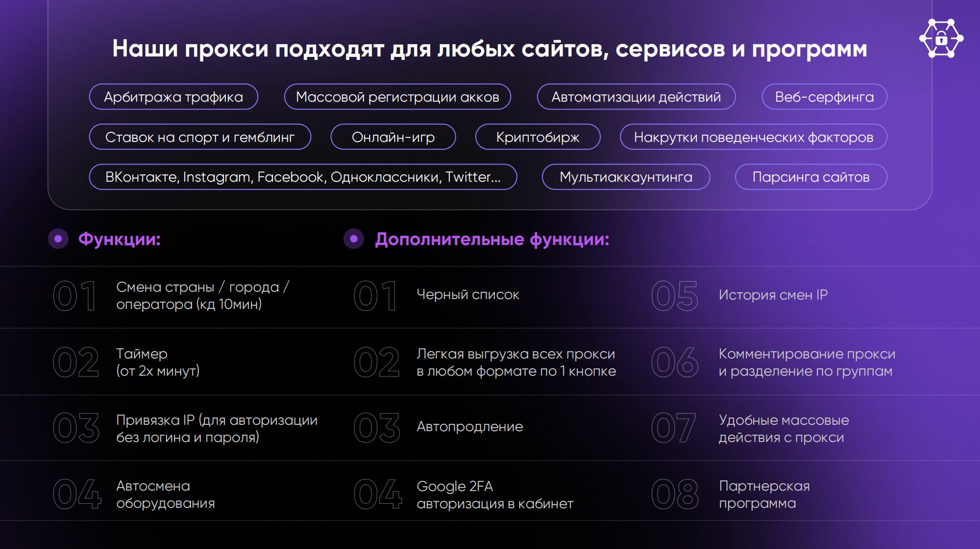Select the Мультиаккаунтинга pill
The width and height of the screenshot is (980, 549).
(x=626, y=177)
